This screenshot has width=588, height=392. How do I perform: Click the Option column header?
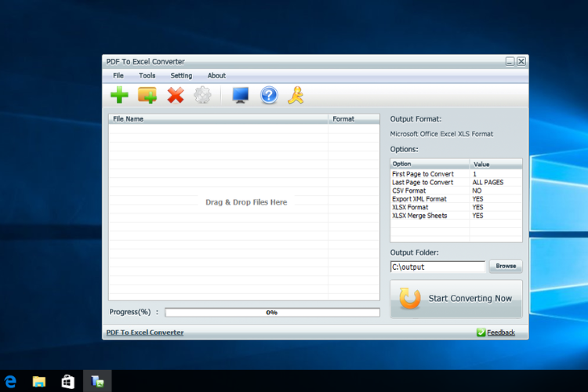pos(430,164)
